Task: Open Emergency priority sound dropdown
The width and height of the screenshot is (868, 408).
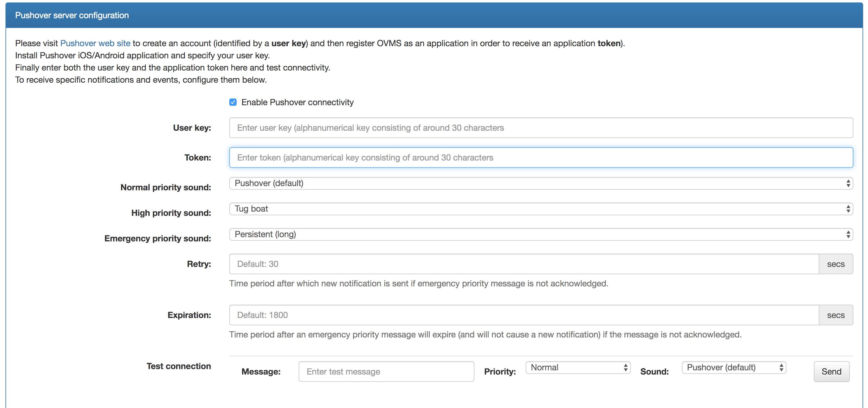Action: pos(540,234)
